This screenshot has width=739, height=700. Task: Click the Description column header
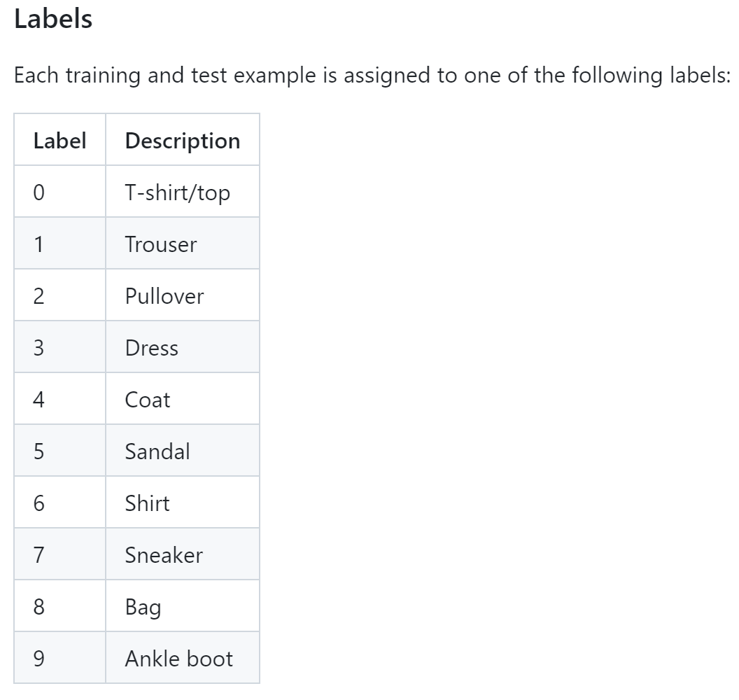pos(183,140)
